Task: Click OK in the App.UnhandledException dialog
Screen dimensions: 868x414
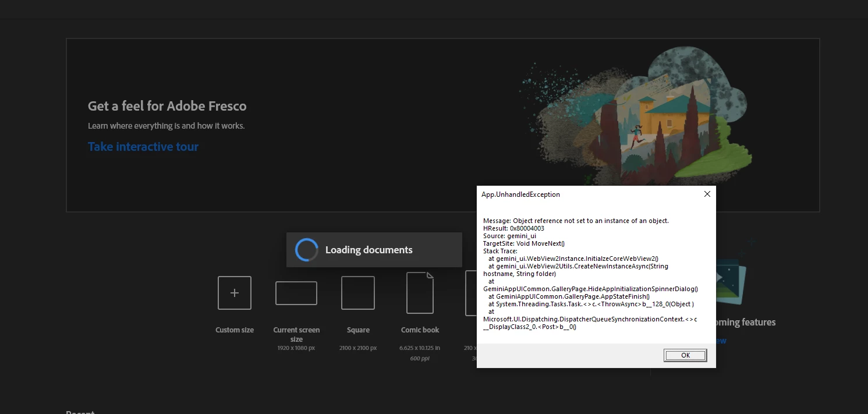Action: (x=685, y=355)
